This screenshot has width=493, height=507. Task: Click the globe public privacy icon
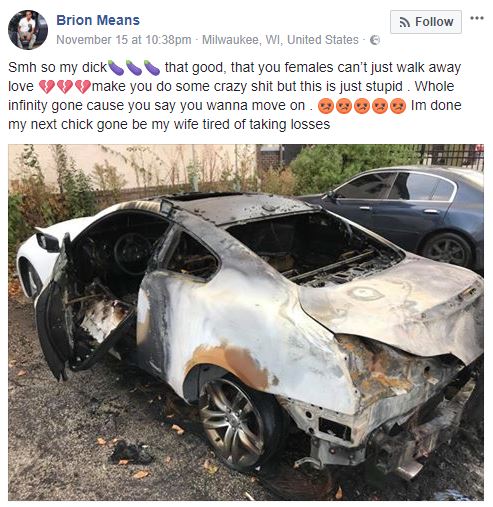(x=375, y=40)
